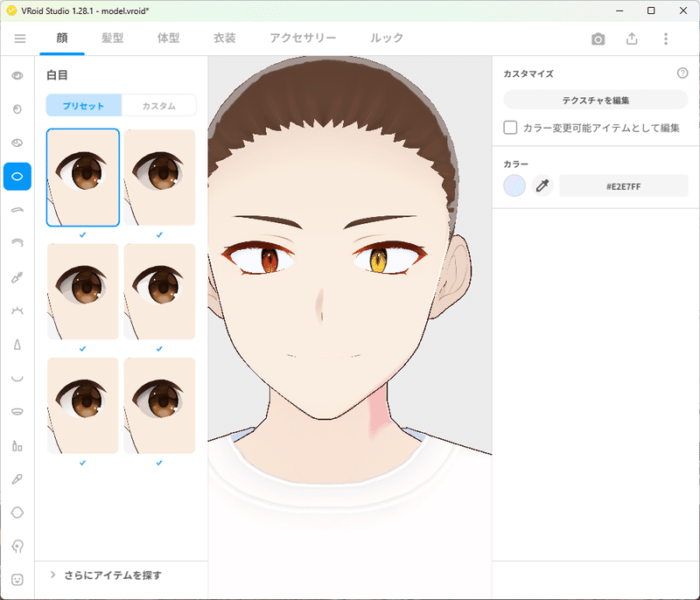Open the nose category in sidebar
This screenshot has height=600, width=700.
coord(17,345)
